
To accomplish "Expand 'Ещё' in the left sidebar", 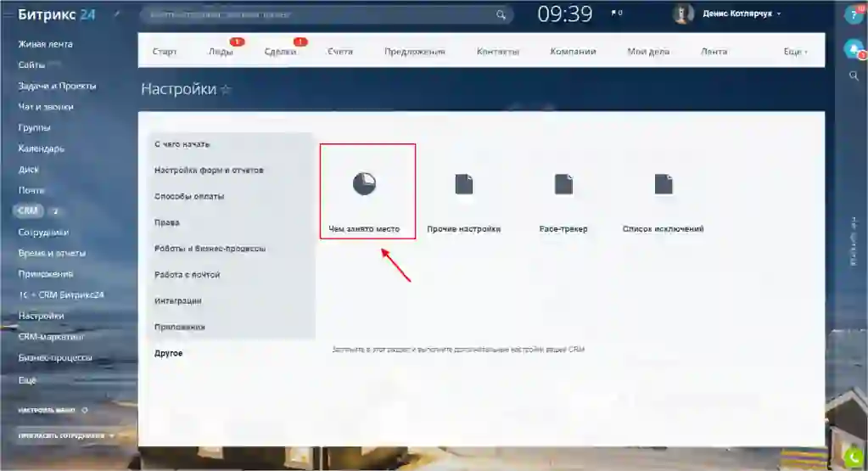I will click(27, 379).
